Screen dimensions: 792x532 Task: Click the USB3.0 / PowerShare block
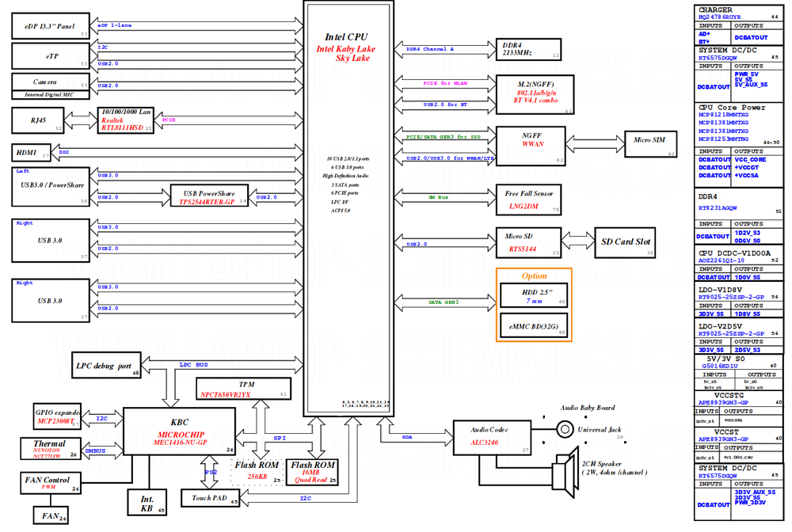[51, 187]
